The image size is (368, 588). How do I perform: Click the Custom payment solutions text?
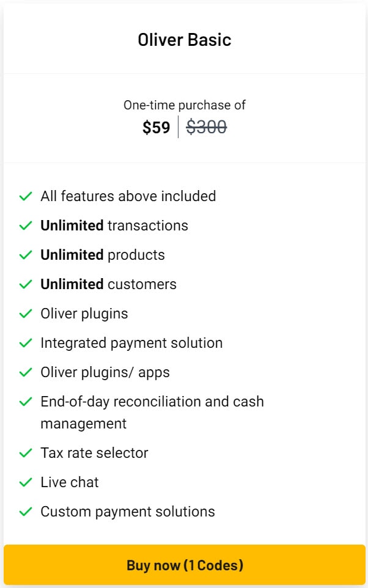128,512
